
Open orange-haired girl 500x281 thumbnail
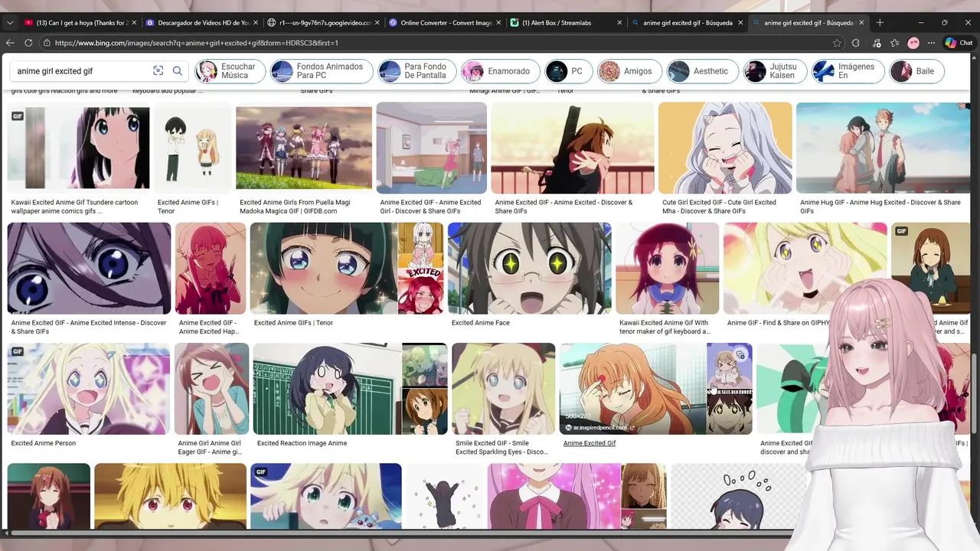point(632,389)
